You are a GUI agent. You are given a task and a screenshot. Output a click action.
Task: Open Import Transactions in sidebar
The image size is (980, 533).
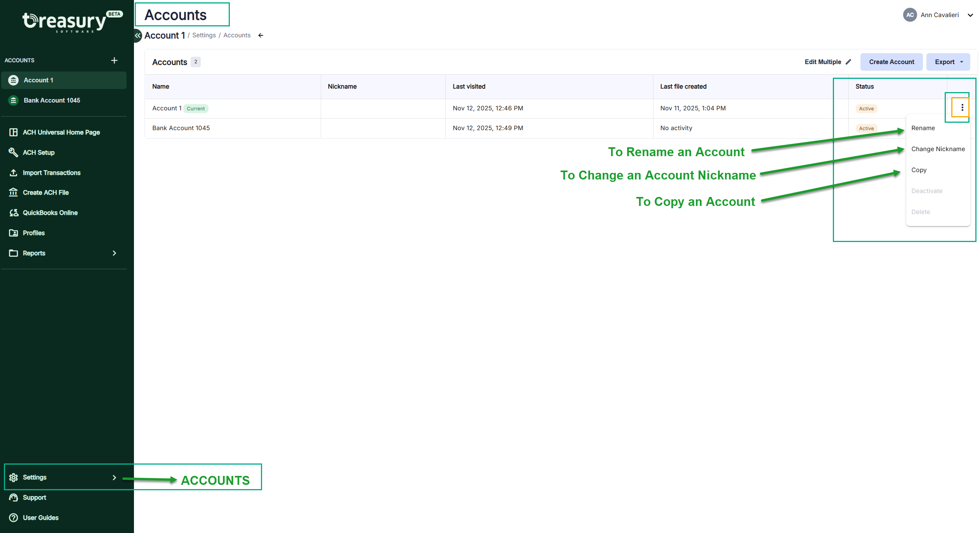[51, 172]
